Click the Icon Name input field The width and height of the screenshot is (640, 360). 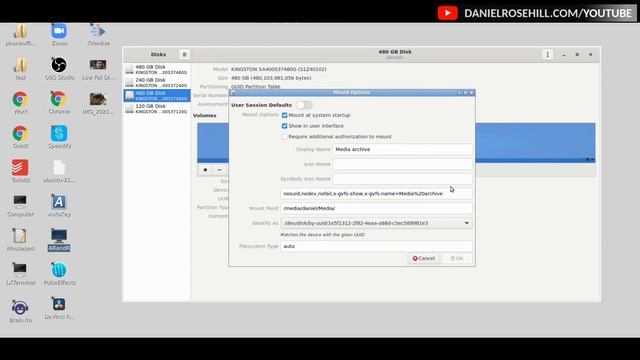pos(402,164)
